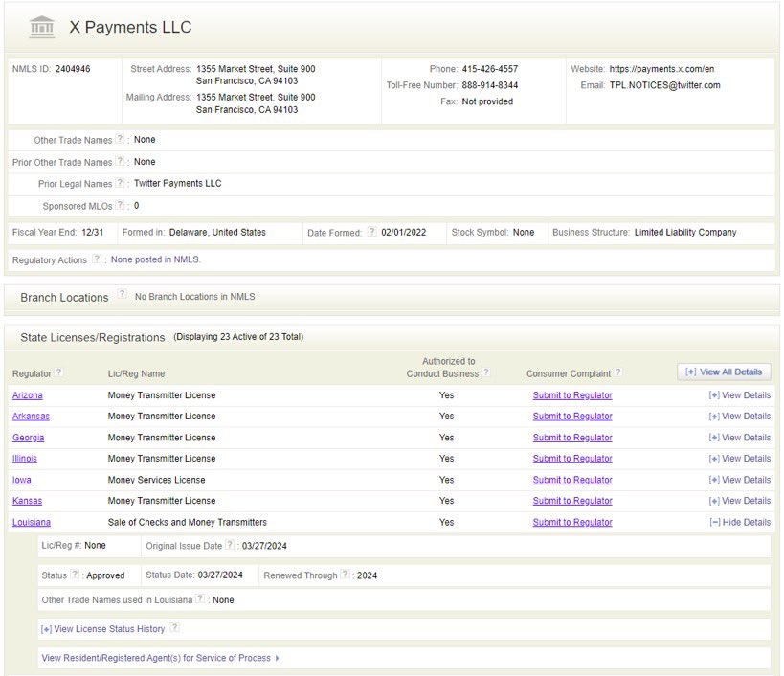Expand View Details for Georgia row
Screen dimensions: 784x676
tap(740, 438)
